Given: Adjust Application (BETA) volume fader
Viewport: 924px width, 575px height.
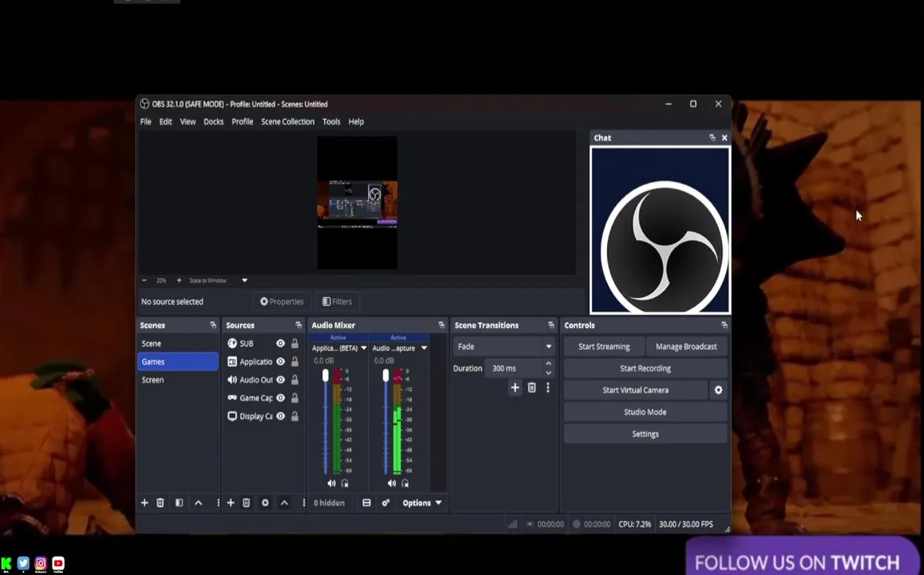Looking at the screenshot, I should (x=325, y=375).
